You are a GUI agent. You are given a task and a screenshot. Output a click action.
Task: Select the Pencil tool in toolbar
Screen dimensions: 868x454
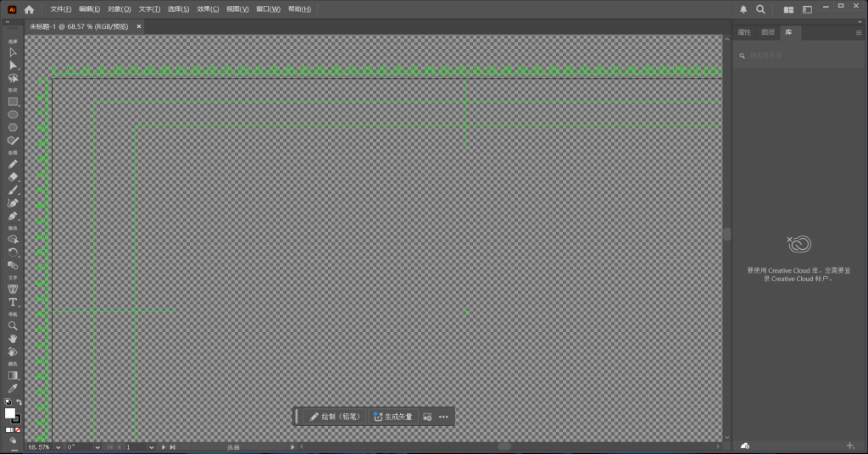[13, 164]
